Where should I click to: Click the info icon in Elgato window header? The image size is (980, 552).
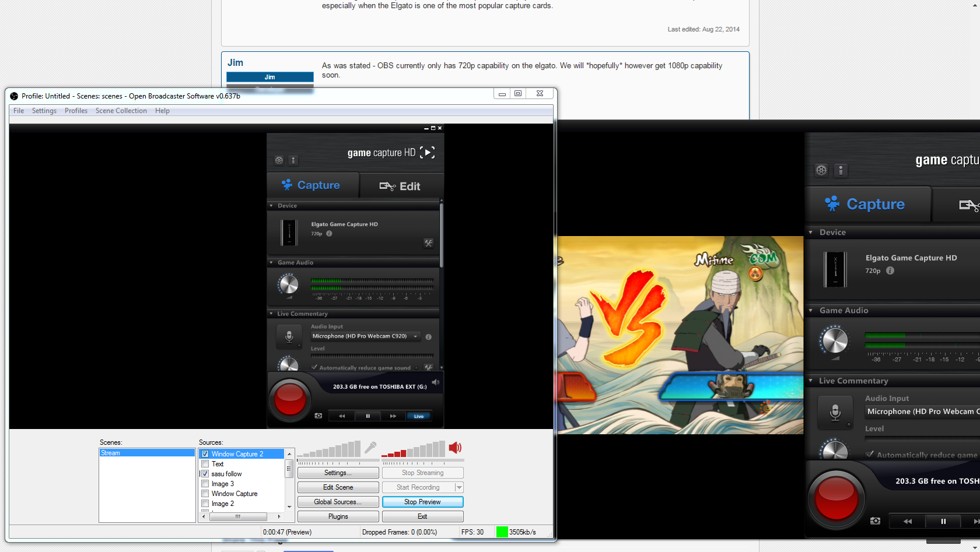pos(841,170)
